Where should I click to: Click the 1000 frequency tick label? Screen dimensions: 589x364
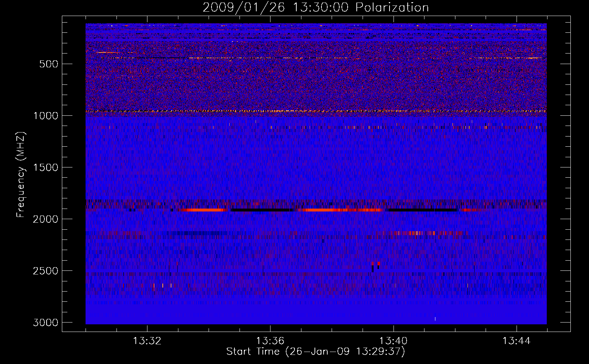[46, 116]
